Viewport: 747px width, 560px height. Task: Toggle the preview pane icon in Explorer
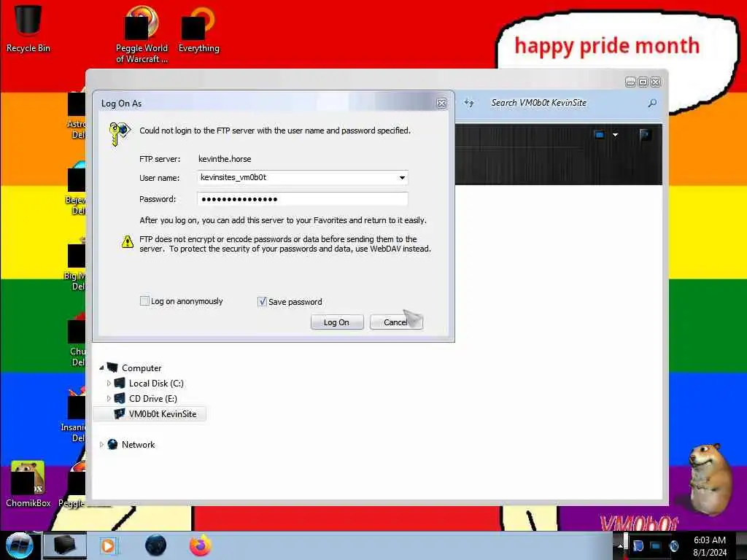click(x=645, y=135)
